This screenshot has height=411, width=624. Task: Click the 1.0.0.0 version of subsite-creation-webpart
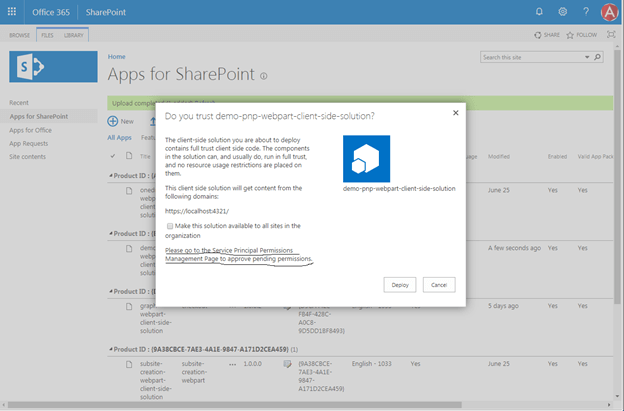click(253, 364)
